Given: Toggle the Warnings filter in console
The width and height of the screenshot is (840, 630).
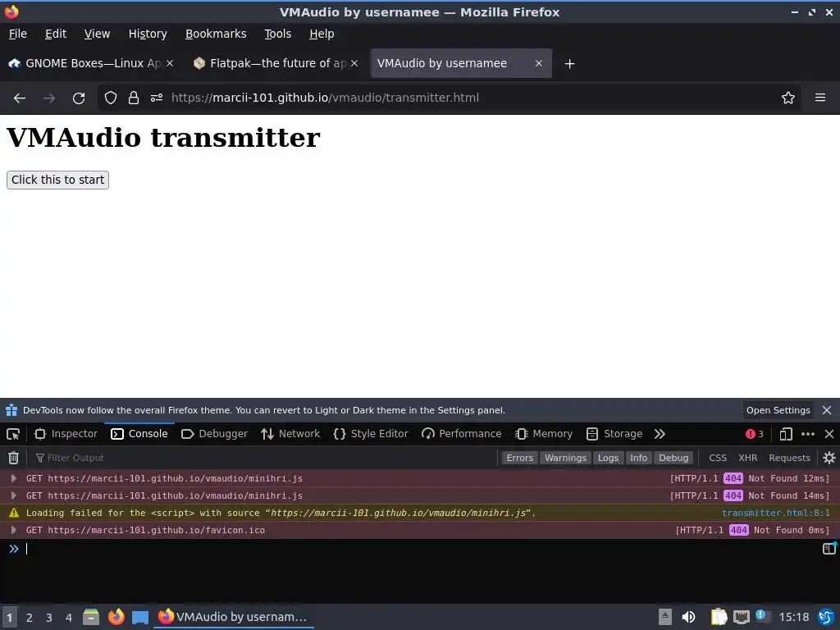Looking at the screenshot, I should [x=565, y=458].
